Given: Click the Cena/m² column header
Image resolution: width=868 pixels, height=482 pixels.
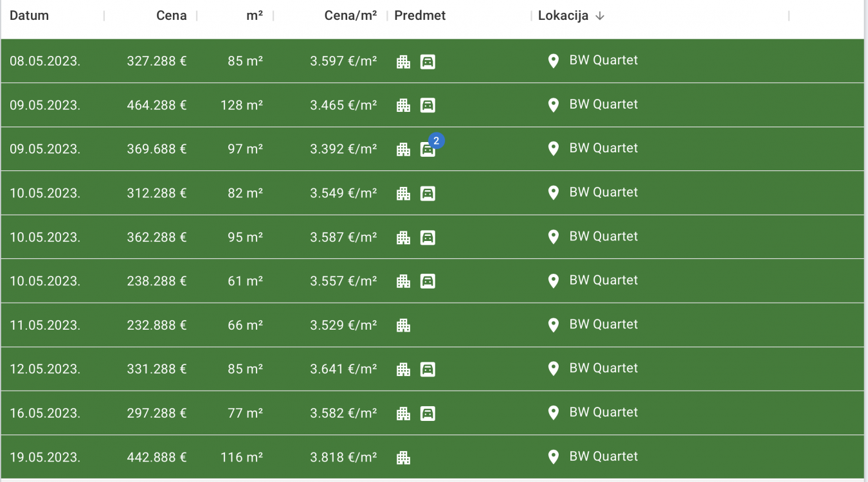Looking at the screenshot, I should click(350, 16).
